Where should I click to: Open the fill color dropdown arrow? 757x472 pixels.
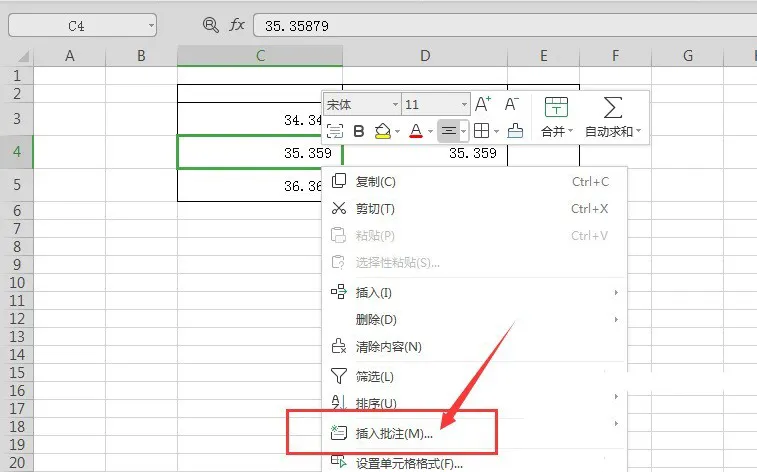pos(397,131)
